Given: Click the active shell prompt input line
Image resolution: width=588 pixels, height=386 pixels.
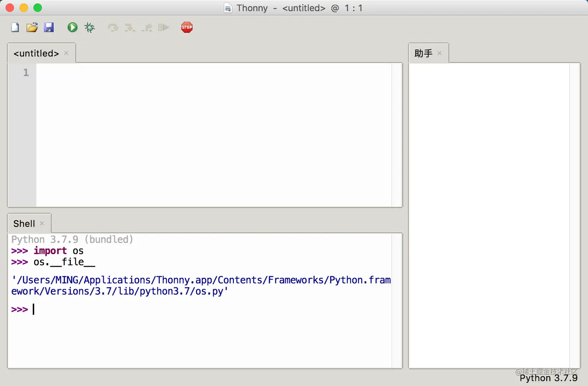Looking at the screenshot, I should 201,309.
